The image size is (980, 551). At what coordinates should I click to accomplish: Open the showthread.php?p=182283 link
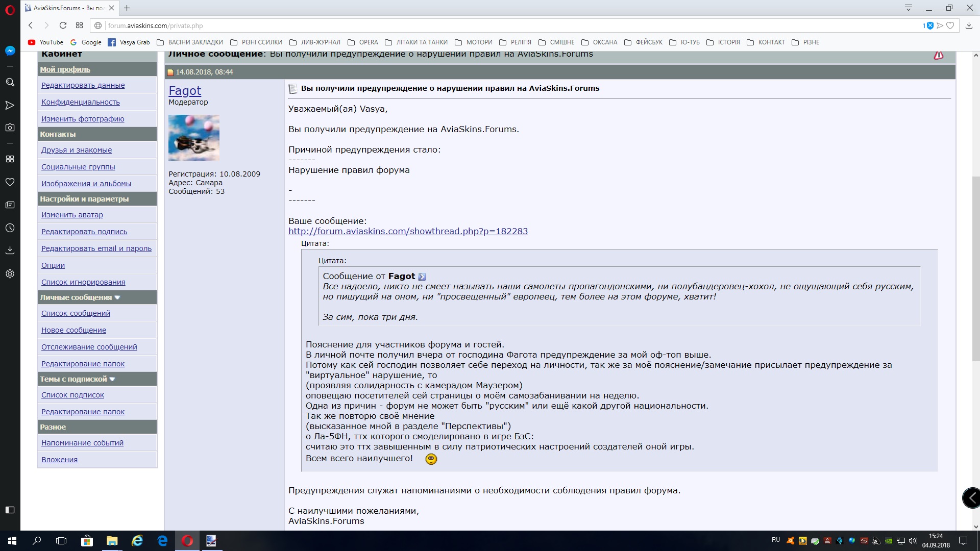tap(408, 231)
